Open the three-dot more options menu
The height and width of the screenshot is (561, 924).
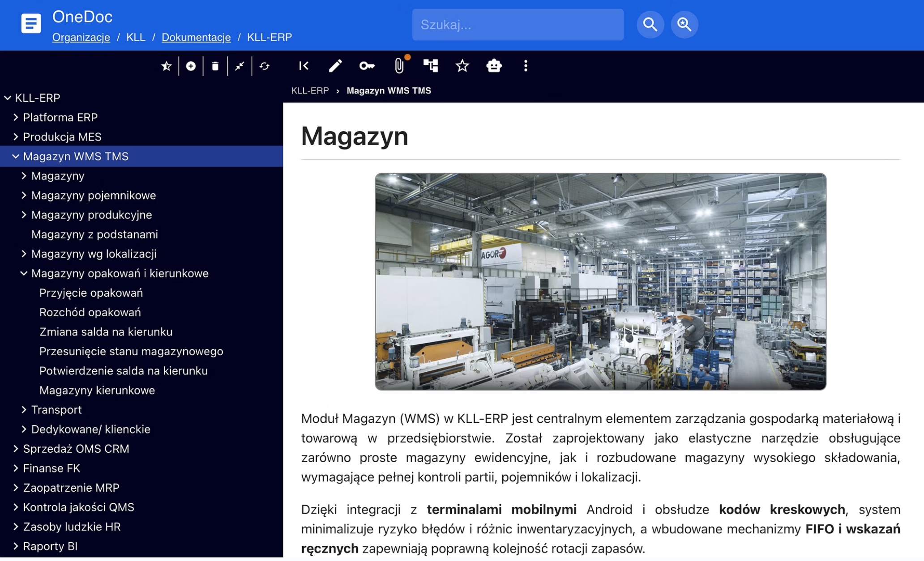click(x=526, y=66)
